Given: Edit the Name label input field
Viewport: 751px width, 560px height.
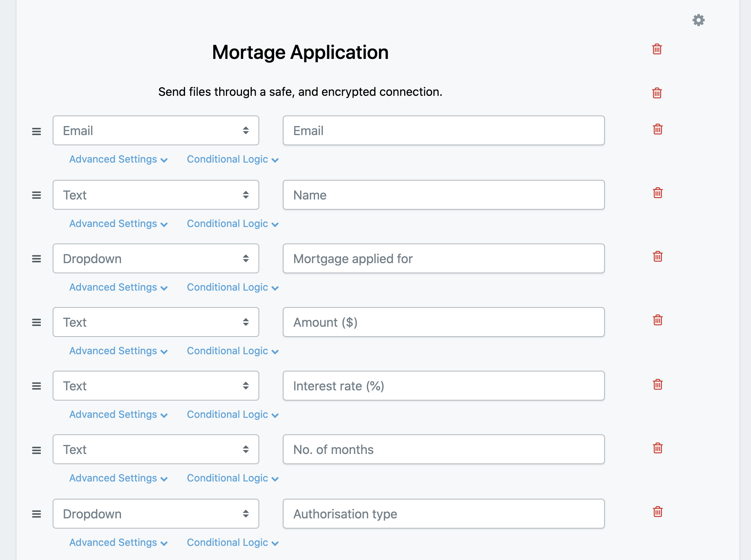Looking at the screenshot, I should [444, 195].
